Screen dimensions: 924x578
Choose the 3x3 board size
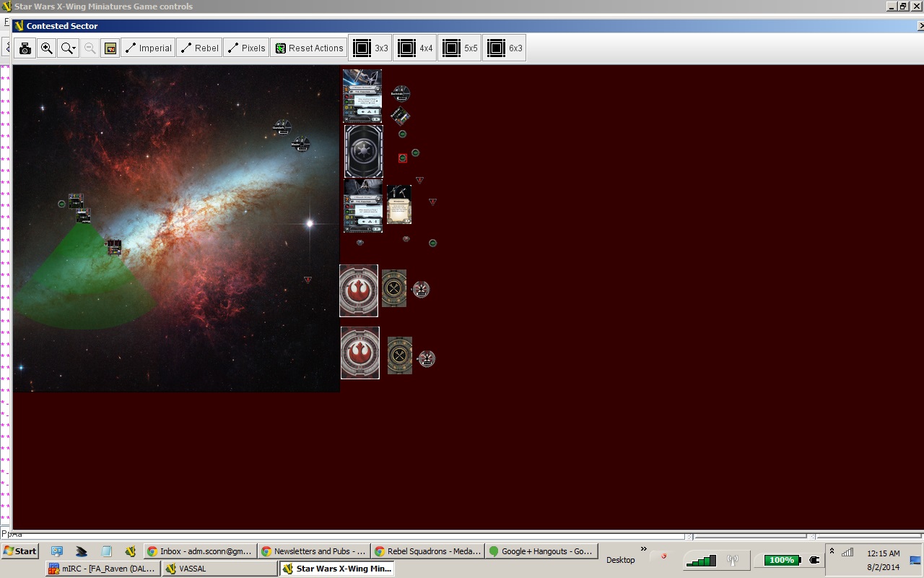pyautogui.click(x=370, y=48)
